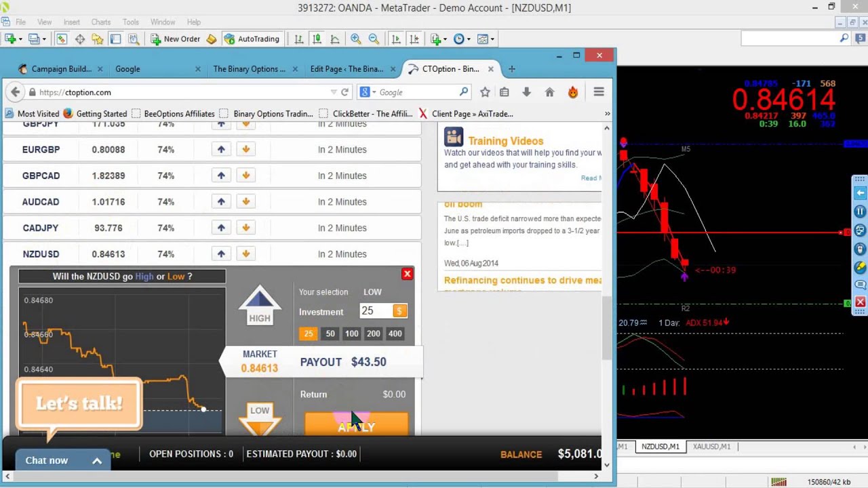
Task: Click the pause icon on floating toolbar
Action: click(x=860, y=211)
